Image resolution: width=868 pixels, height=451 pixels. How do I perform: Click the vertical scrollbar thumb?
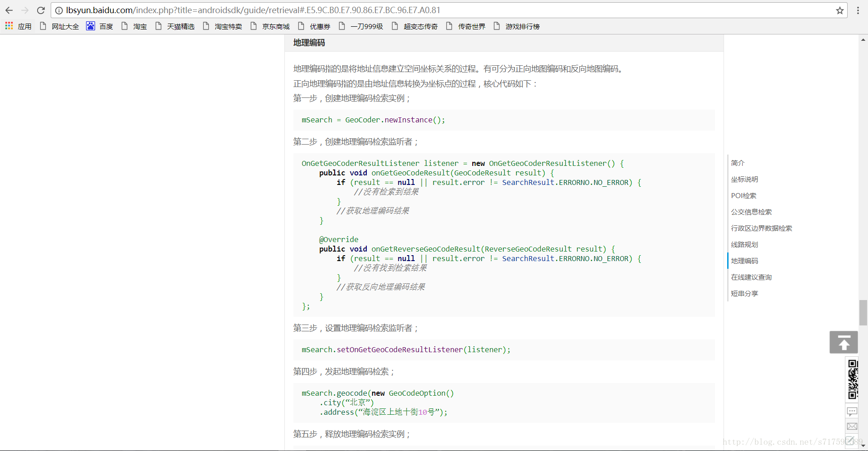tap(863, 313)
